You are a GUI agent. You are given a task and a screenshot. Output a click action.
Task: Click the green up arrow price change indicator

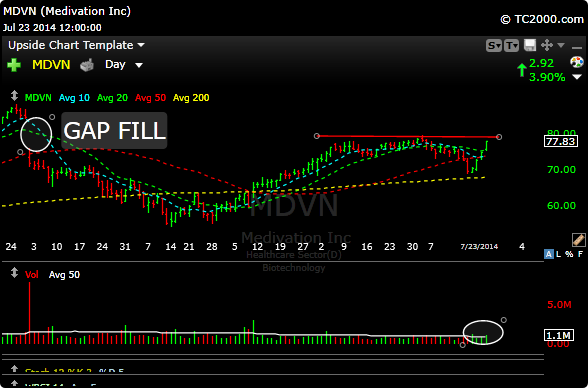point(522,70)
